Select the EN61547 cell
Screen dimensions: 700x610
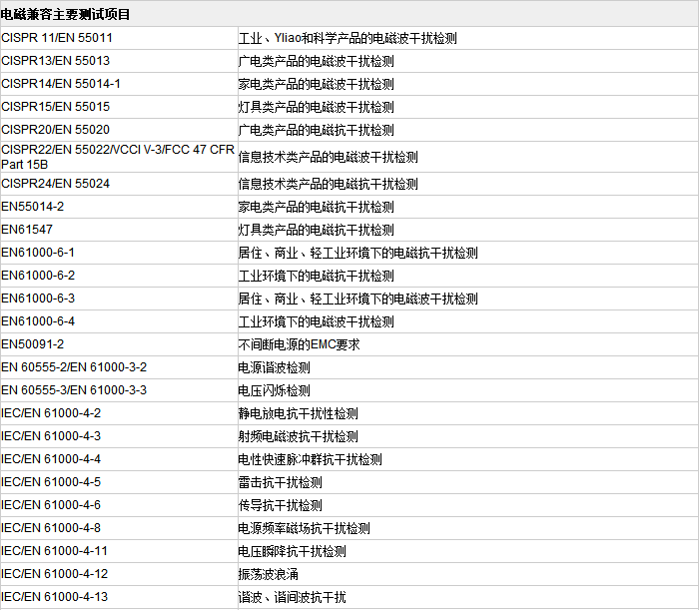click(x=27, y=230)
